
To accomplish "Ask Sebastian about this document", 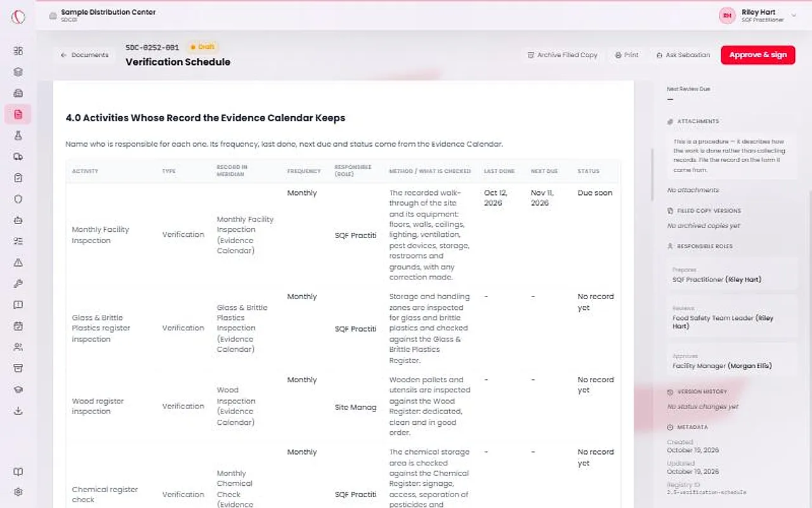I will 683,55.
